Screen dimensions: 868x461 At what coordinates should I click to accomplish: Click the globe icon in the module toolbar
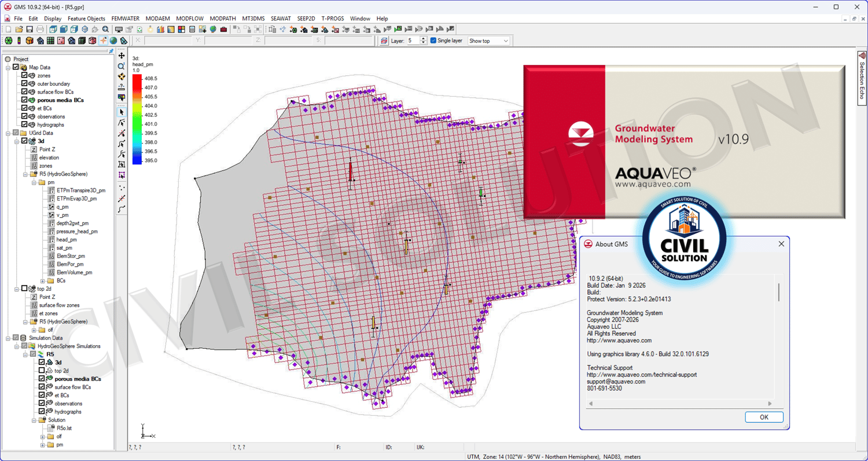coord(113,41)
